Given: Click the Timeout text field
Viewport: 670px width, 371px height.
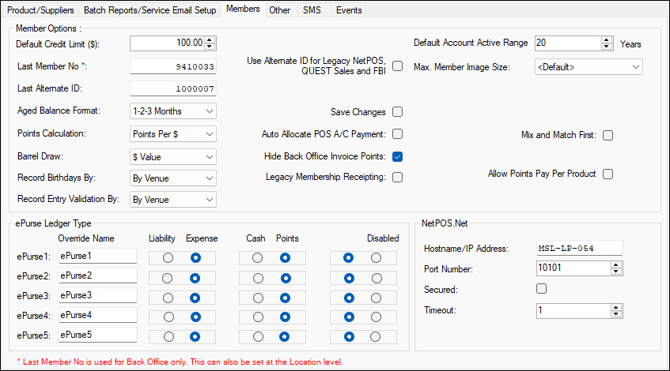Looking at the screenshot, I should [574, 310].
